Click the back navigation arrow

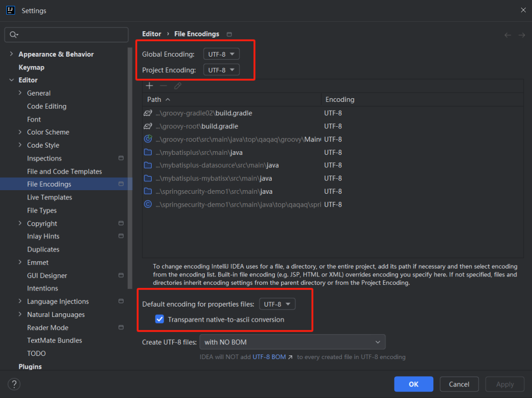(x=508, y=35)
